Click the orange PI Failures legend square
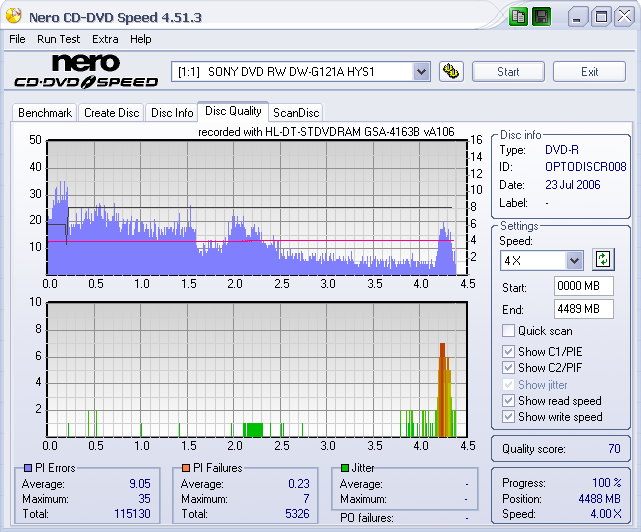 tap(186, 468)
